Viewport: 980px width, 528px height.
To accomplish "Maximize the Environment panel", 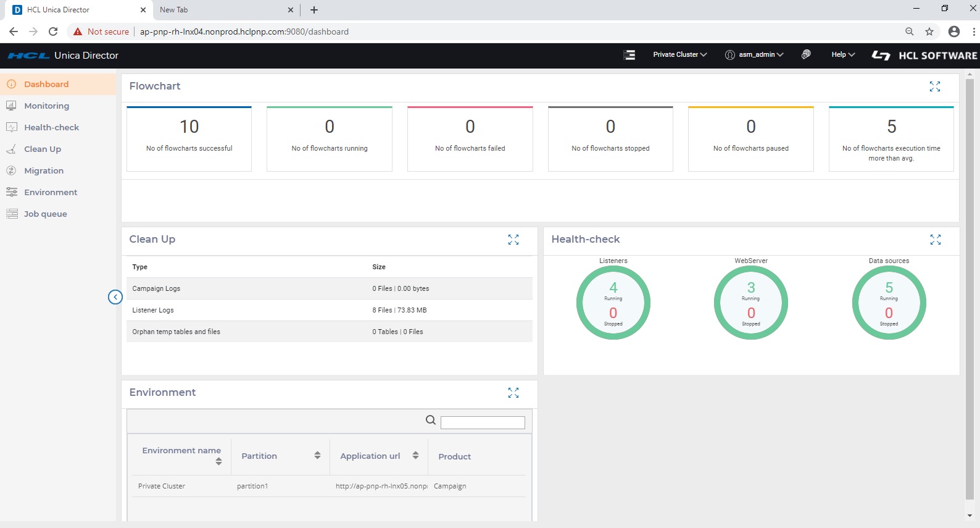I will point(513,393).
